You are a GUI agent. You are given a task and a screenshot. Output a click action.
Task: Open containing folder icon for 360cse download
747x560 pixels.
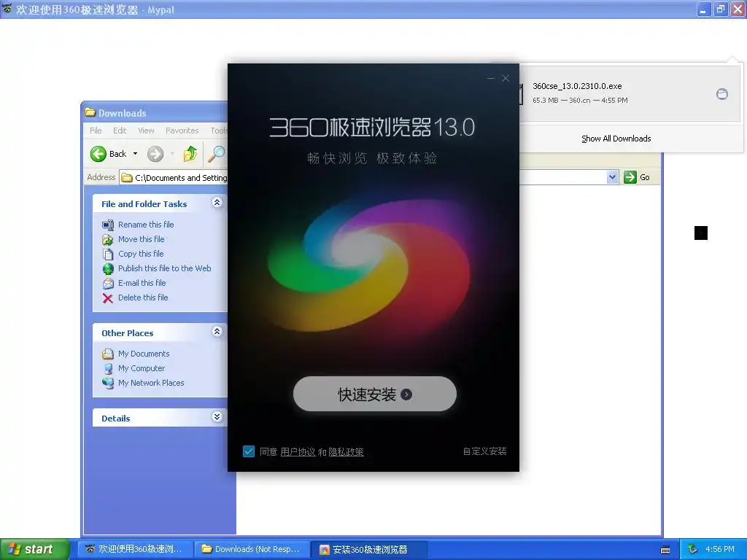[721, 94]
